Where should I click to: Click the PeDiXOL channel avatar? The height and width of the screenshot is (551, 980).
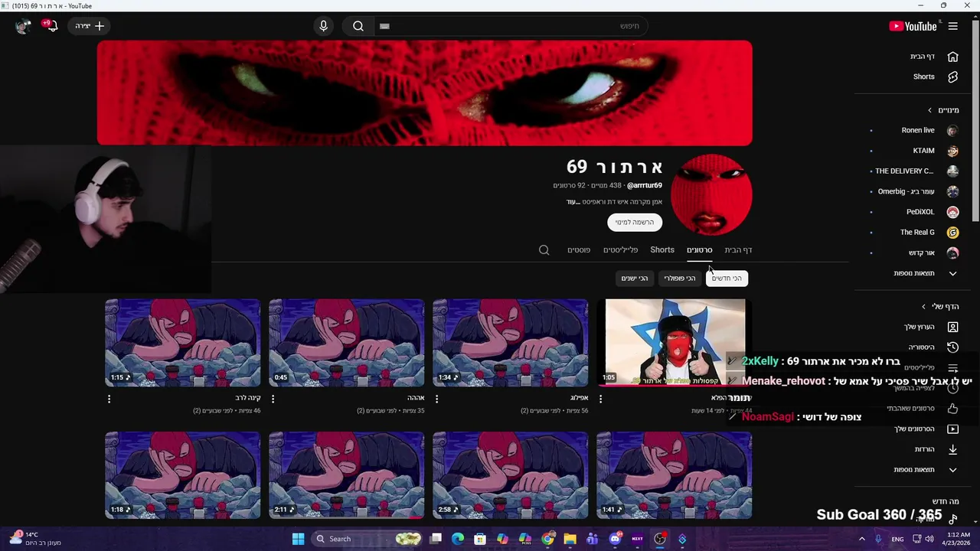(952, 212)
